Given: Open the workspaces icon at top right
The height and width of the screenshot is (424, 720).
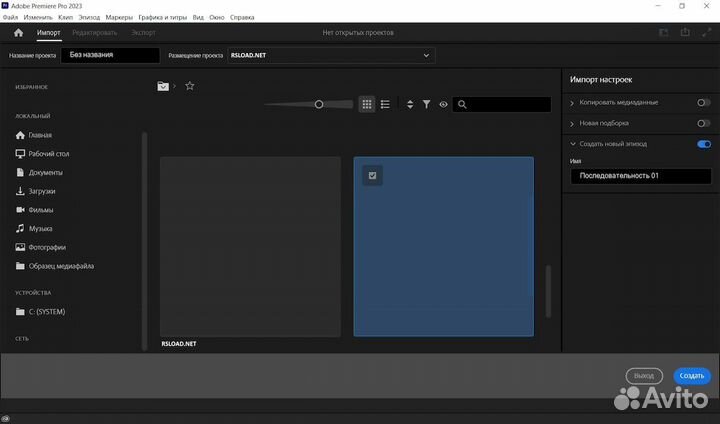Looking at the screenshot, I should point(664,32).
